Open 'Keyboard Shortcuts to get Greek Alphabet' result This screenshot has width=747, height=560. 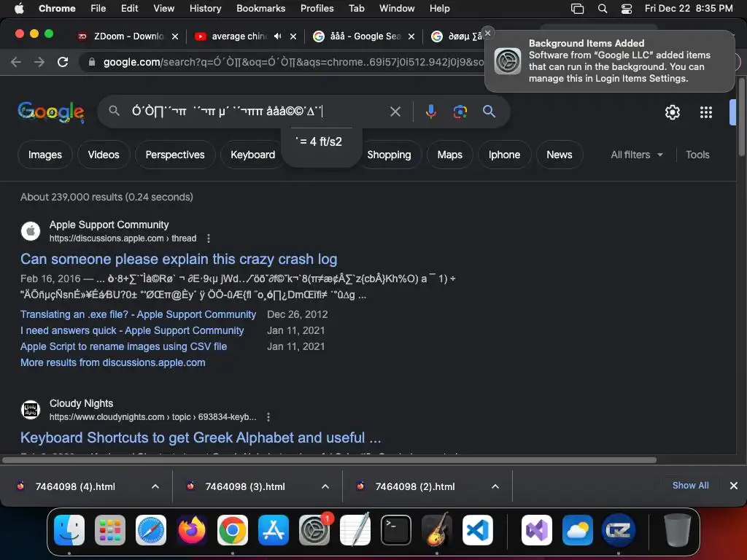(201, 437)
